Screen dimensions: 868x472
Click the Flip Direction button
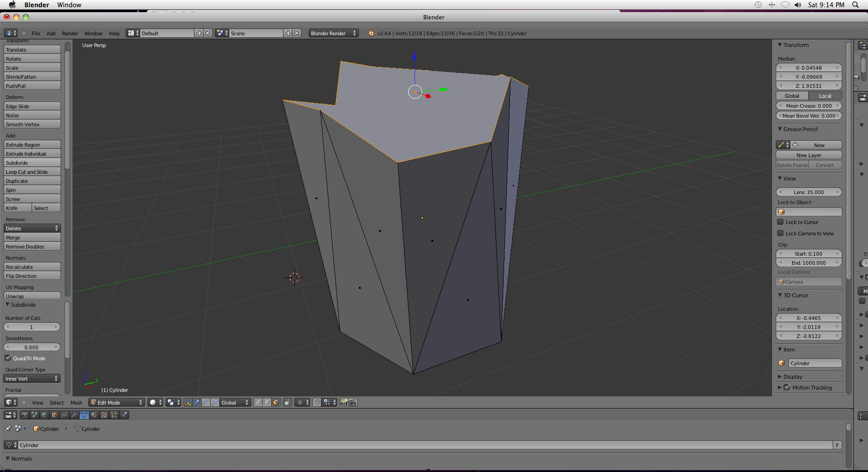[x=32, y=276]
